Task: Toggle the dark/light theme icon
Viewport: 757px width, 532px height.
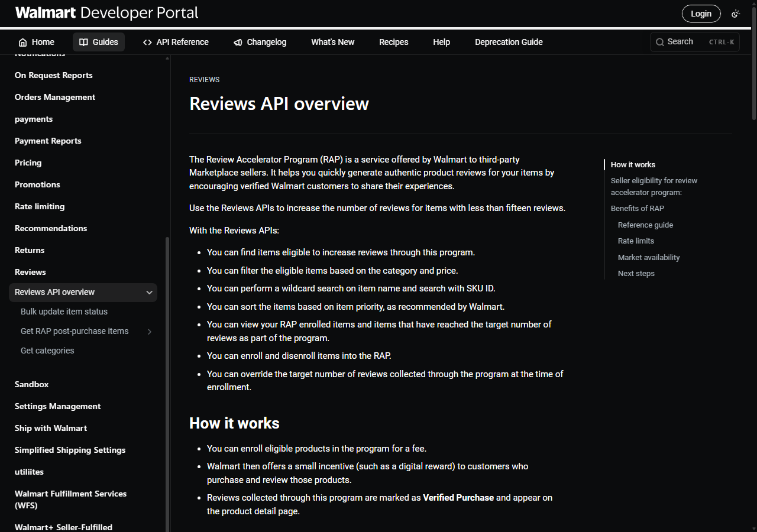Action: coord(736,14)
